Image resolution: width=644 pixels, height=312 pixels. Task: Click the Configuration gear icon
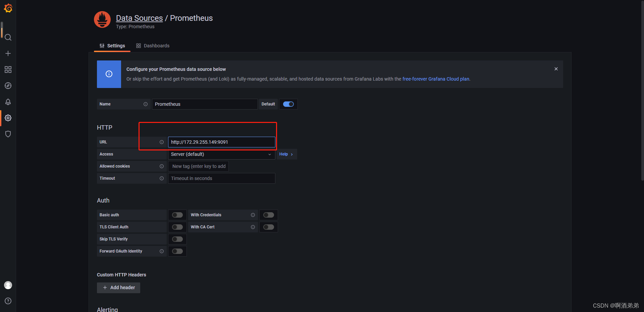click(8, 118)
